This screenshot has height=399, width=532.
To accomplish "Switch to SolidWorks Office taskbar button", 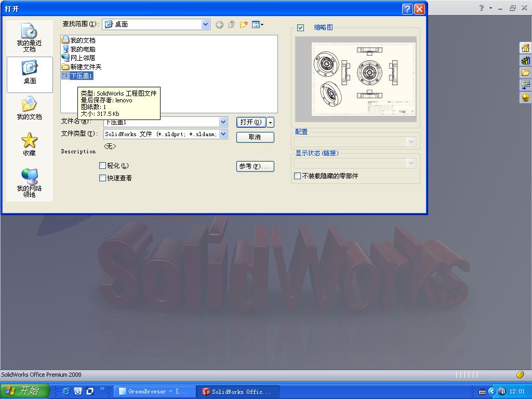I will 239,391.
